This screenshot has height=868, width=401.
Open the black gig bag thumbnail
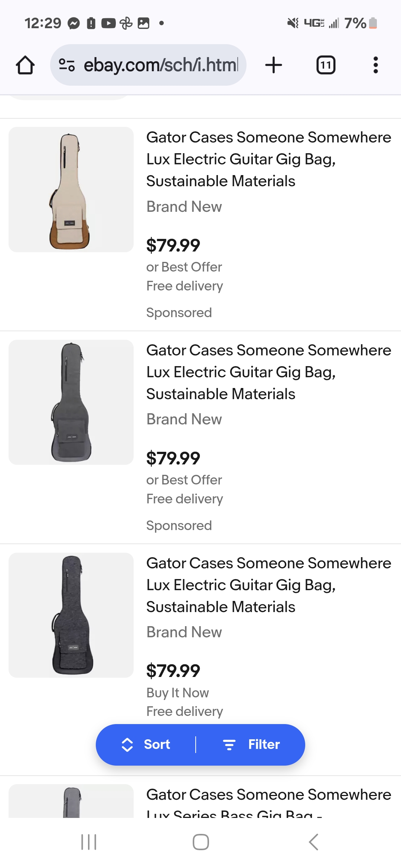pos(71,615)
